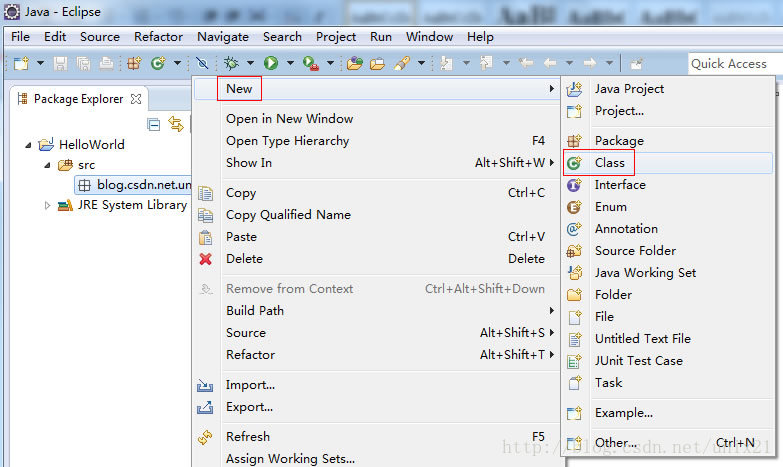Click the Pin Editor toolbar icon
The width and height of the screenshot is (783, 467).
[x=636, y=63]
